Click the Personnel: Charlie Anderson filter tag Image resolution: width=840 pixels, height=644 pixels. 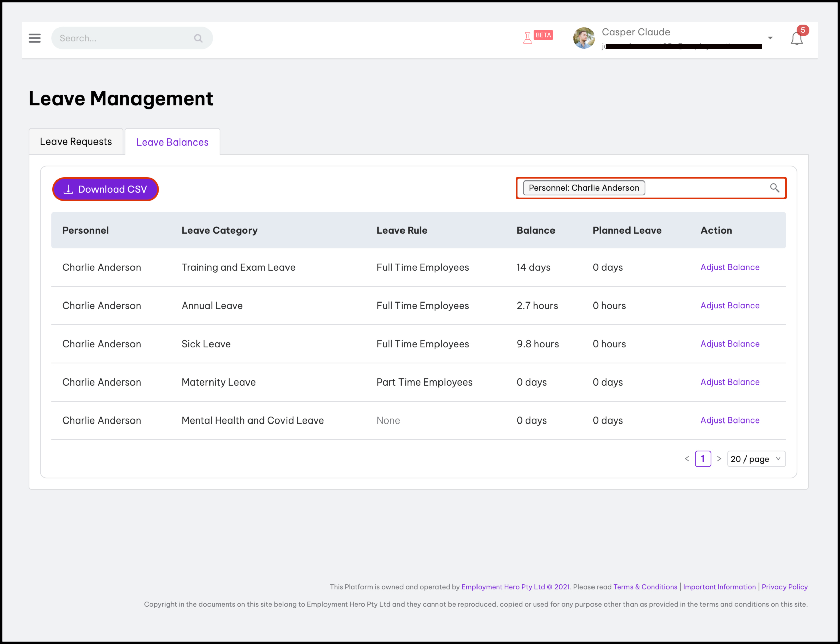point(584,188)
